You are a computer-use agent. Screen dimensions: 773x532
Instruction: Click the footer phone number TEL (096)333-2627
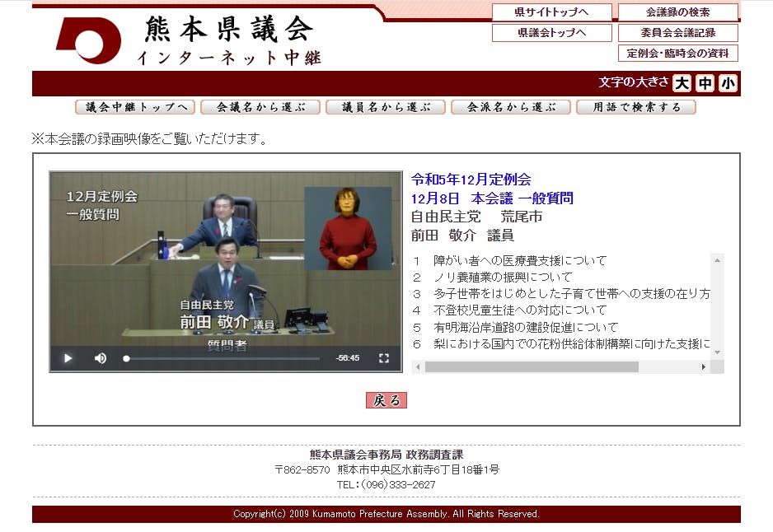[386, 485]
